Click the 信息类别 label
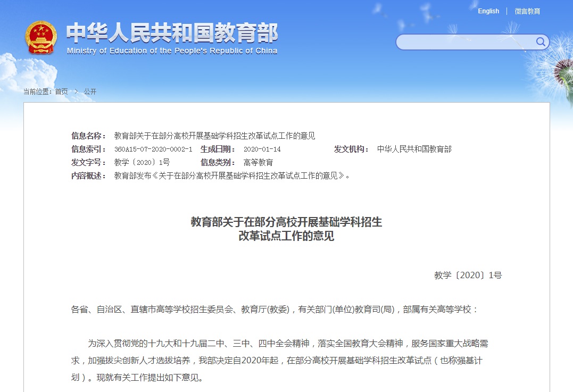The height and width of the screenshot is (392, 573). point(218,162)
